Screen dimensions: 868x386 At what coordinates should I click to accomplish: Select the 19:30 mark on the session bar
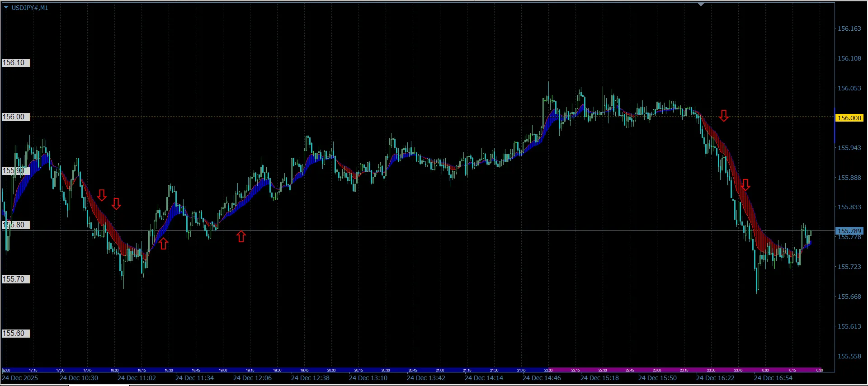(x=277, y=370)
